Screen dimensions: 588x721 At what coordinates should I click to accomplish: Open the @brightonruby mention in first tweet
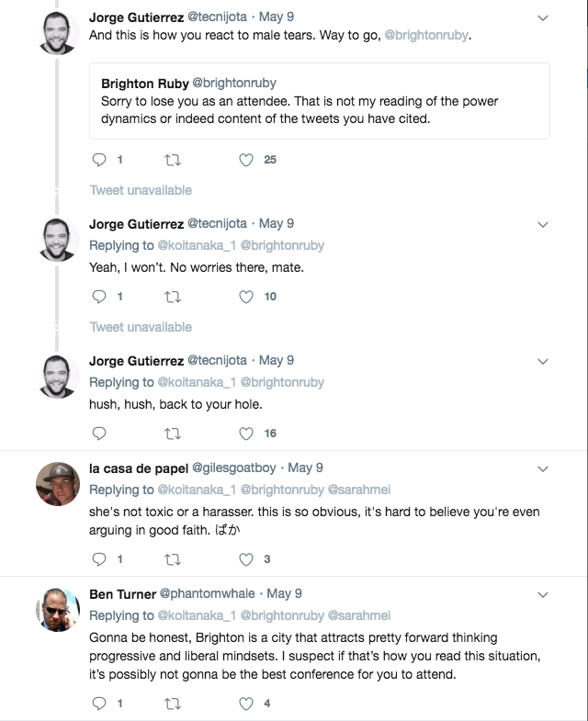point(426,36)
